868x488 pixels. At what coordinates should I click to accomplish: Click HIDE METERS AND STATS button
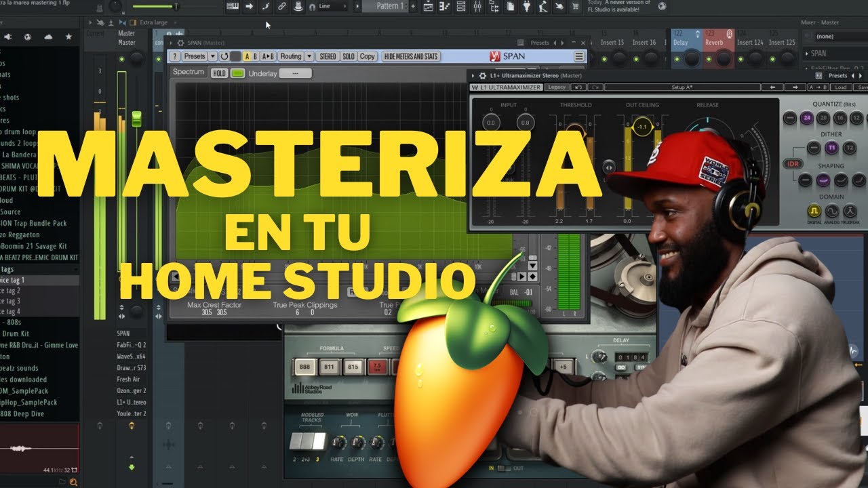pyautogui.click(x=412, y=56)
